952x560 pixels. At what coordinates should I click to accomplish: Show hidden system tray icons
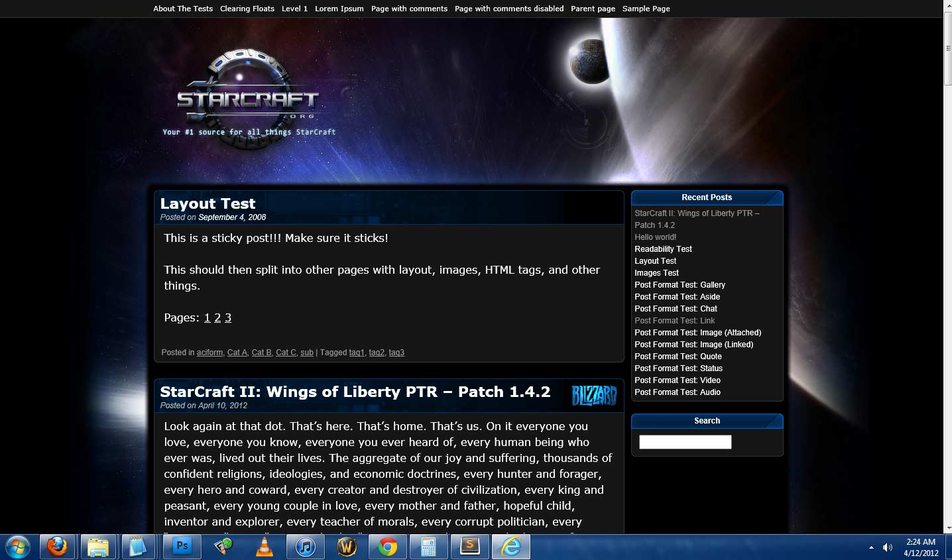click(871, 548)
